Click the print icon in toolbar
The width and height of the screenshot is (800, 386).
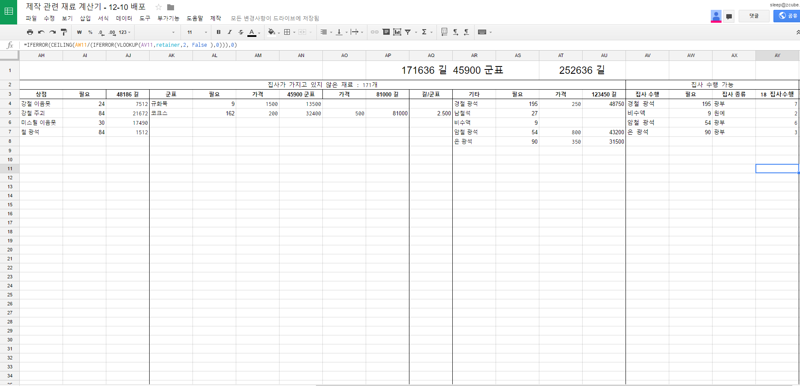point(30,32)
